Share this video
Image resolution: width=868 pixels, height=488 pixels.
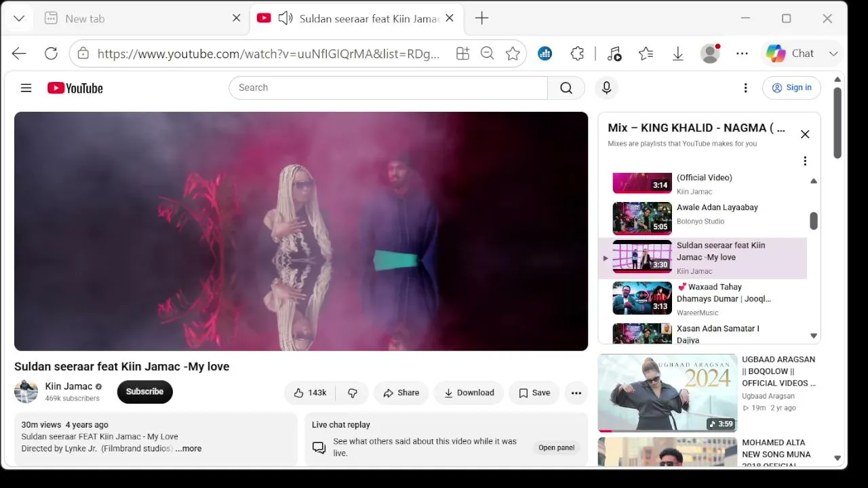[401, 392]
